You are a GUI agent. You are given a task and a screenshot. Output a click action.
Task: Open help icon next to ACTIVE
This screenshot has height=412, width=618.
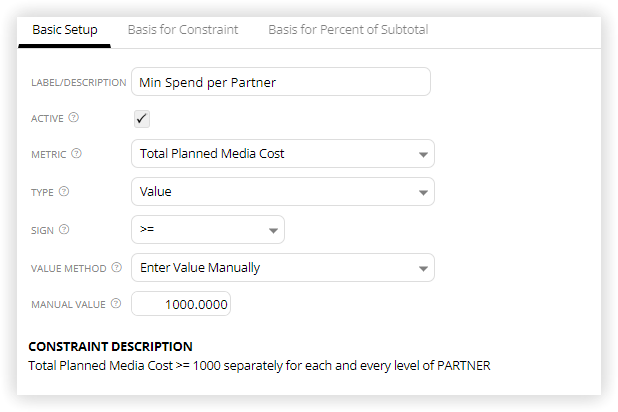[x=74, y=117]
